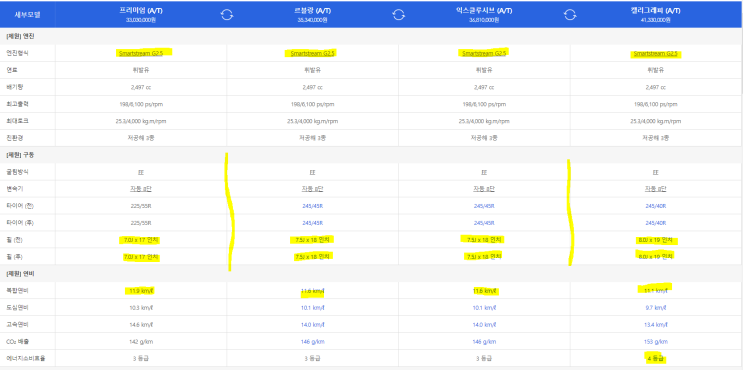
Task: Click 245/40R in the 타이어 (후) row
Action: (x=655, y=223)
